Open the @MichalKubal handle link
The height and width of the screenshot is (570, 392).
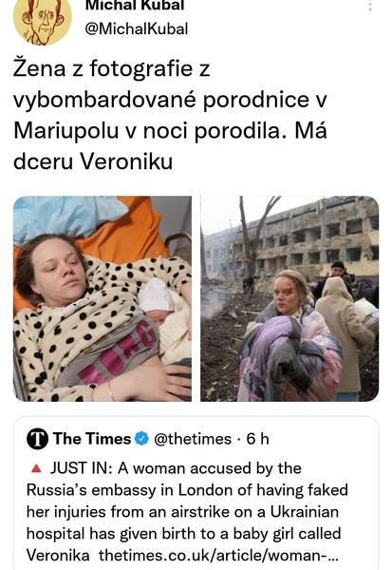137,28
